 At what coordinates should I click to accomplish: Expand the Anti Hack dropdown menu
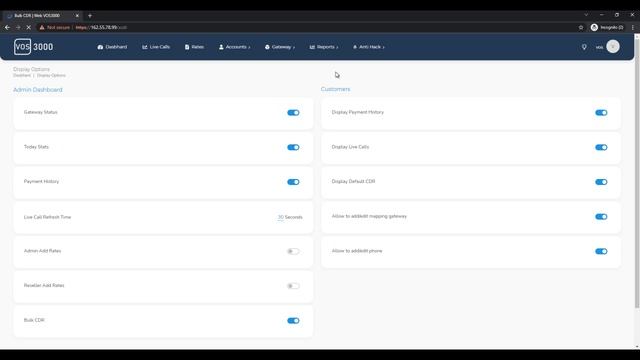point(369,47)
